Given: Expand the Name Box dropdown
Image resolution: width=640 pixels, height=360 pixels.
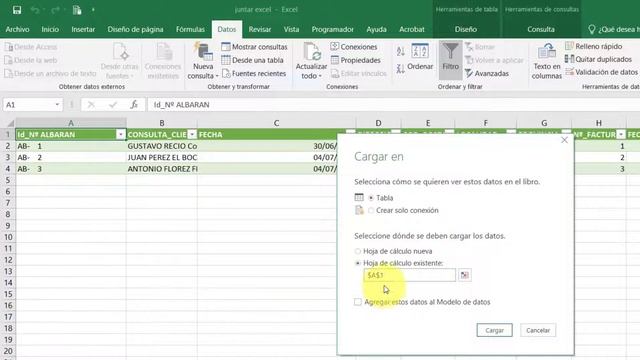Looking at the screenshot, I should coord(57,105).
